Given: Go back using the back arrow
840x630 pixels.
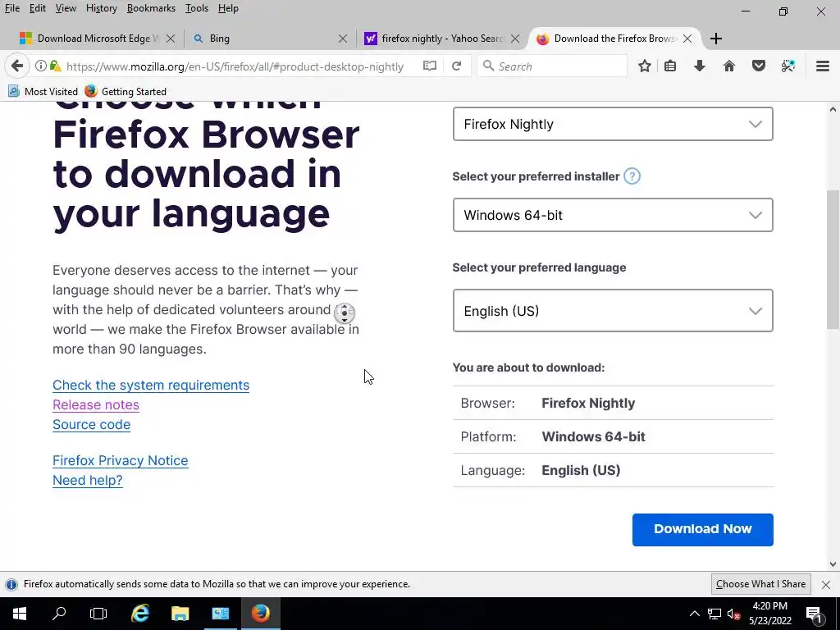Looking at the screenshot, I should pos(17,66).
